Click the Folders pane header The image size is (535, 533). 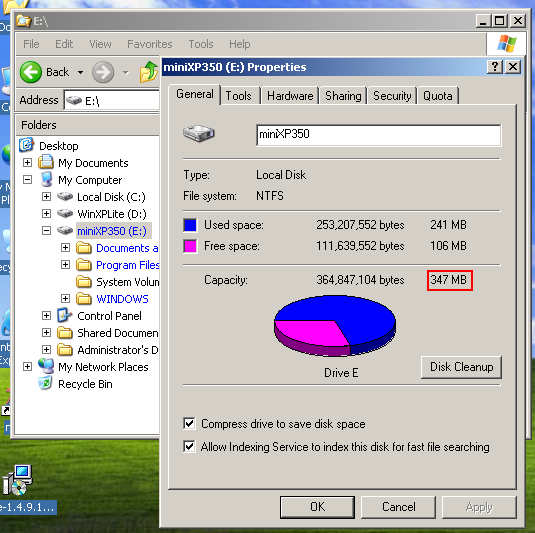(88, 125)
